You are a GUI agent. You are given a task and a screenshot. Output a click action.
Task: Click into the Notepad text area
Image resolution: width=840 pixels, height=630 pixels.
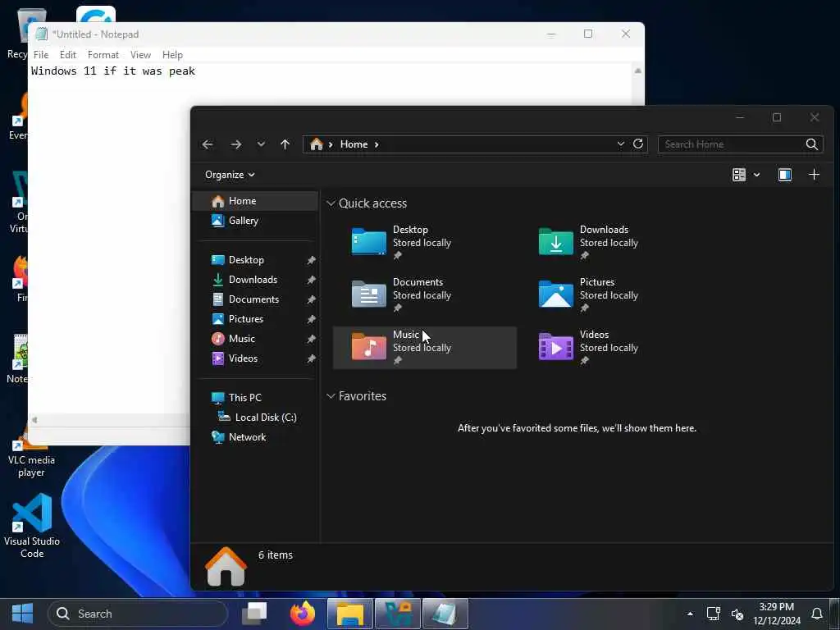click(109, 241)
